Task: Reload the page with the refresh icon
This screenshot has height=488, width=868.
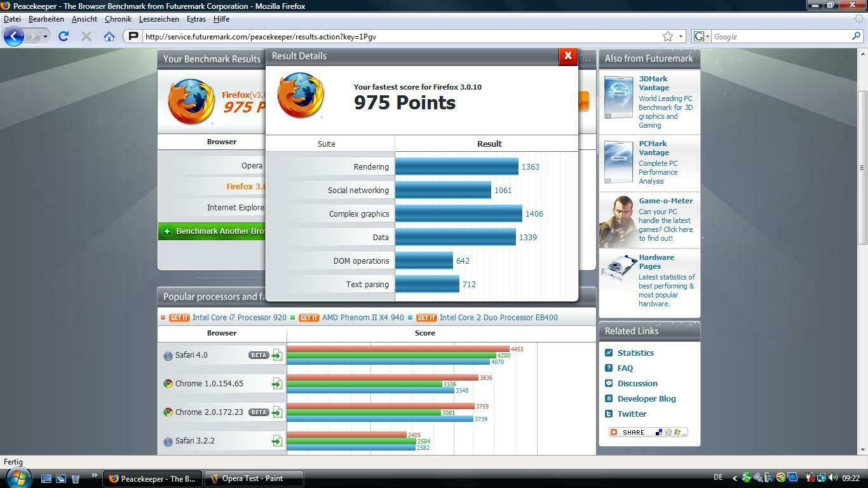Action: (64, 36)
